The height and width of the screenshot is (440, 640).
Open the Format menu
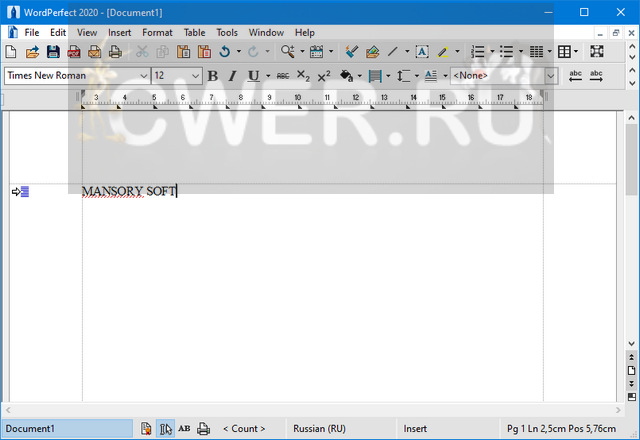point(157,32)
